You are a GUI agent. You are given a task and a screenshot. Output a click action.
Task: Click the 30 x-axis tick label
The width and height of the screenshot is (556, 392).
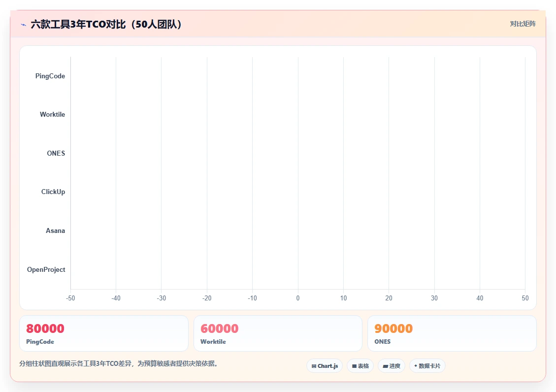(x=434, y=298)
